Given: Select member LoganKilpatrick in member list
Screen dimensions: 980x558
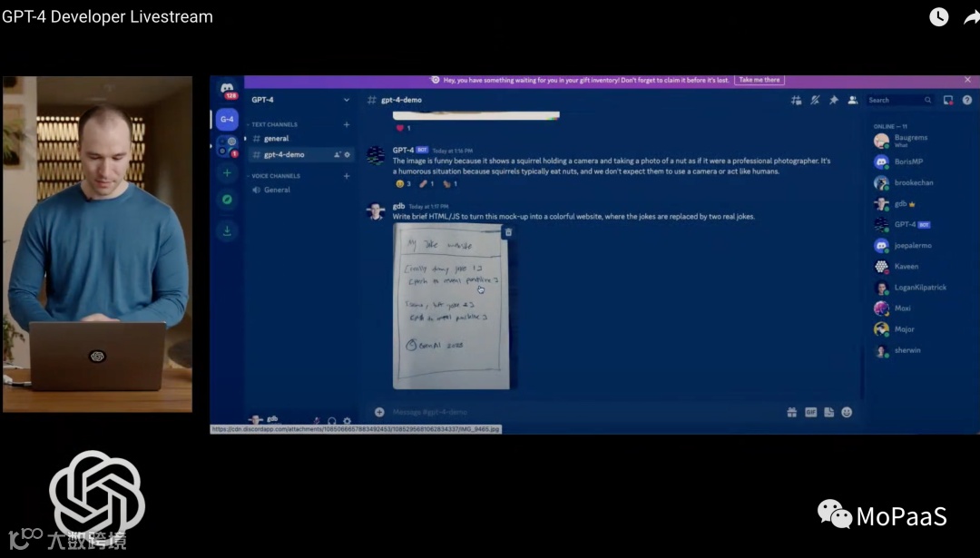Looking at the screenshot, I should [x=918, y=288].
